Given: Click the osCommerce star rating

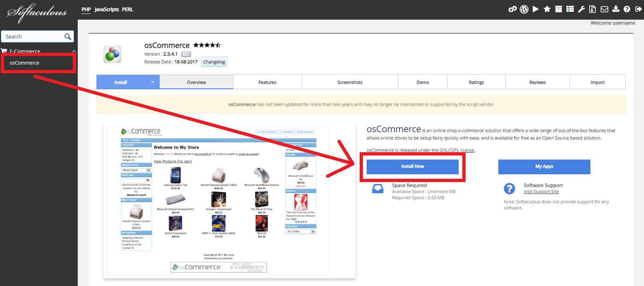Looking at the screenshot, I should (x=207, y=45).
